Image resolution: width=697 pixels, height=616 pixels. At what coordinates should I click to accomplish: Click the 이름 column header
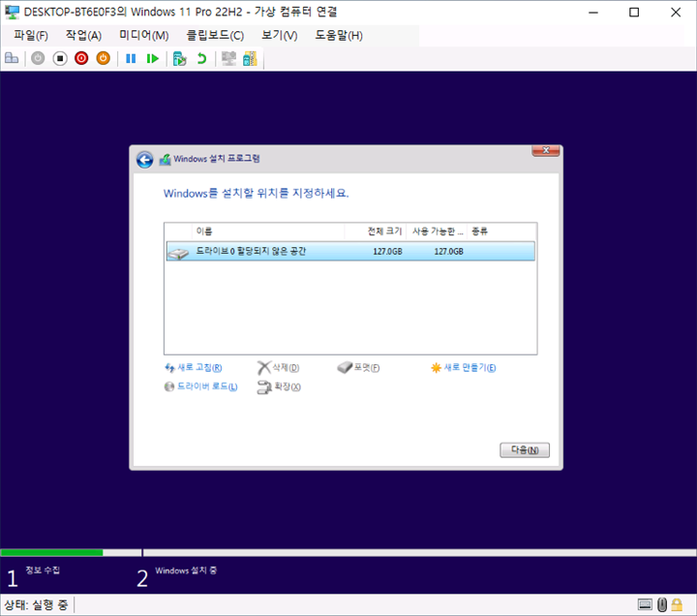[268, 231]
